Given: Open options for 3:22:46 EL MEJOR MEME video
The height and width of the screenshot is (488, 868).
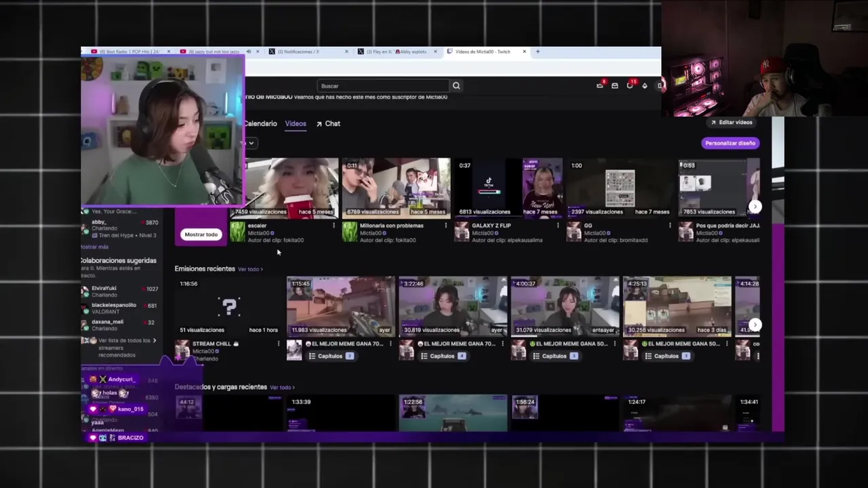Looking at the screenshot, I should click(502, 344).
